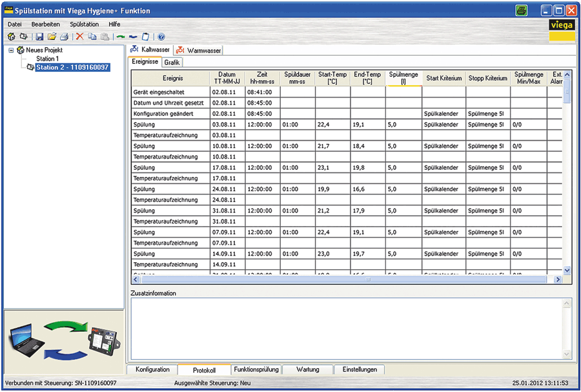Viewport: 581px width, 392px height.
Task: Switch to the Kaltwasser tab
Action: click(150, 49)
